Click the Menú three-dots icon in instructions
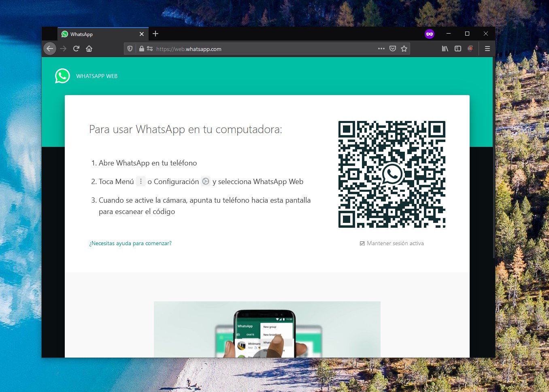The image size is (549, 392). tap(140, 181)
